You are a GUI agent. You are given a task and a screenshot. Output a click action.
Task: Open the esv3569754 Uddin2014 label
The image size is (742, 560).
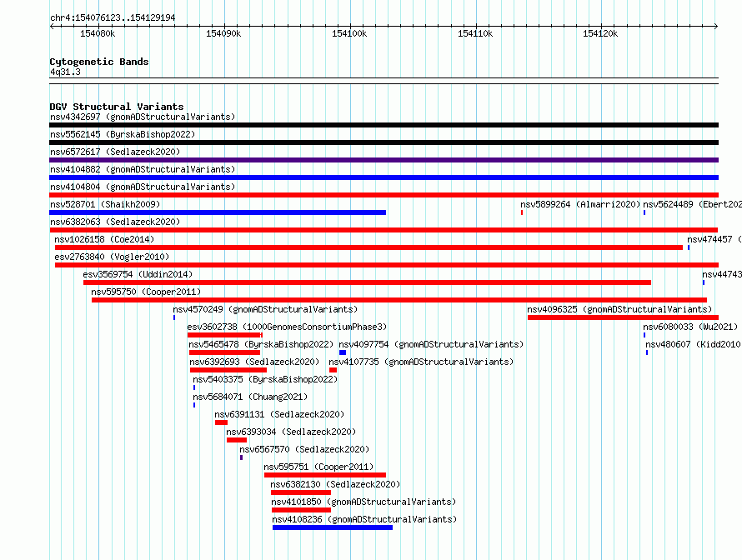pyautogui.click(x=138, y=274)
